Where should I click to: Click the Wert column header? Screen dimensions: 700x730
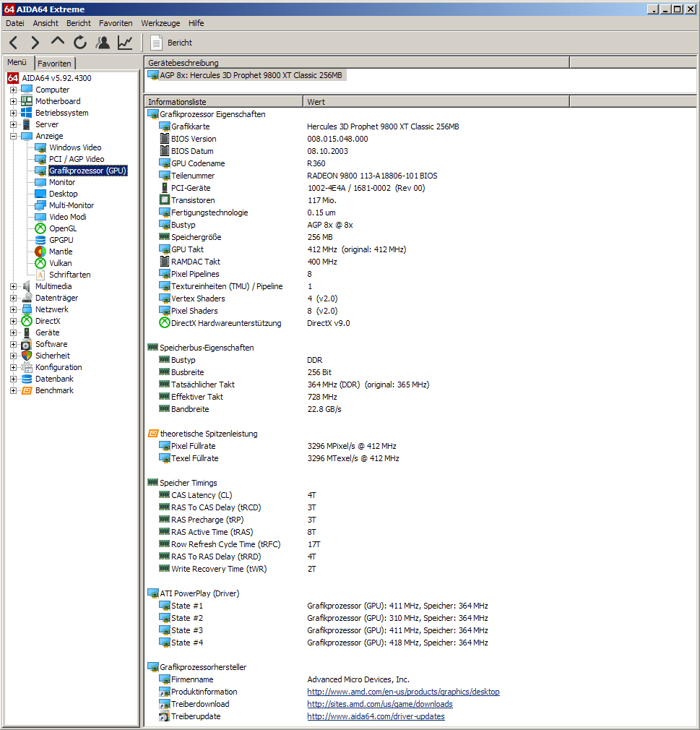tap(436, 101)
